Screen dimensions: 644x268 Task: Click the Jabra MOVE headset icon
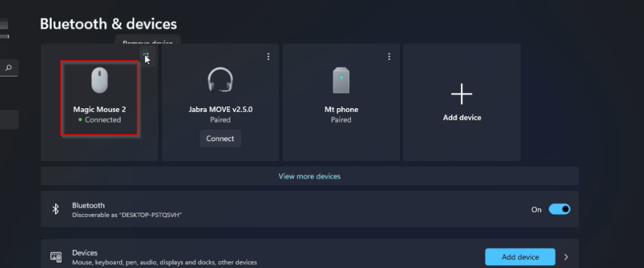point(220,81)
